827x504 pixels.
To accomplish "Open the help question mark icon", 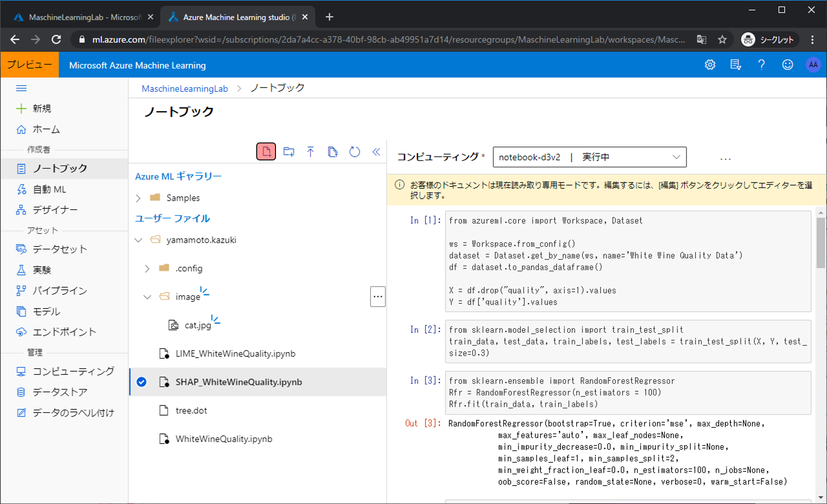I will coord(761,65).
